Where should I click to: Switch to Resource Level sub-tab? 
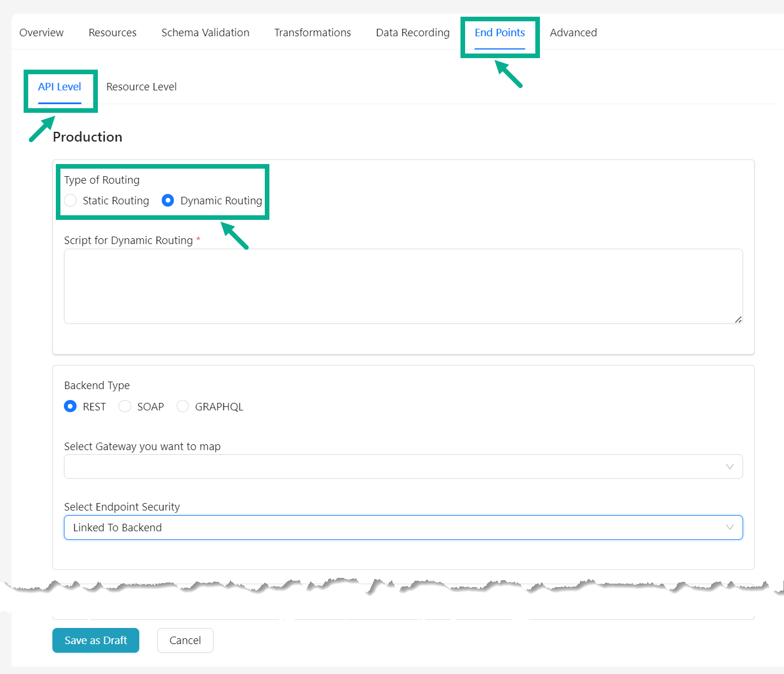141,87
